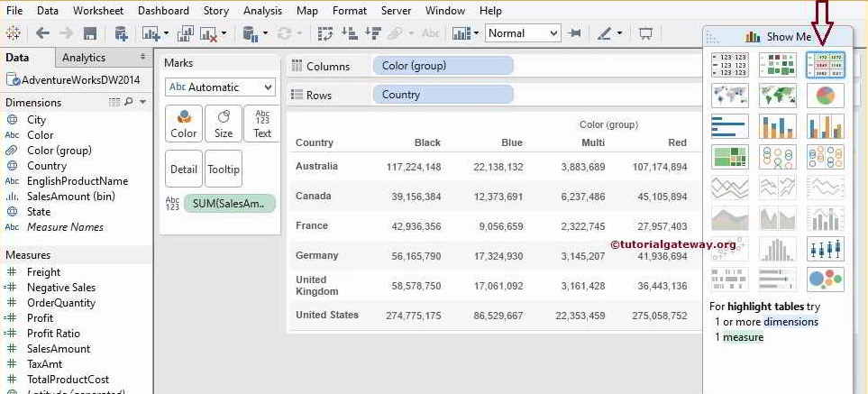Choose the heat map chart in Show Me
868x394 pixels.
click(x=778, y=65)
